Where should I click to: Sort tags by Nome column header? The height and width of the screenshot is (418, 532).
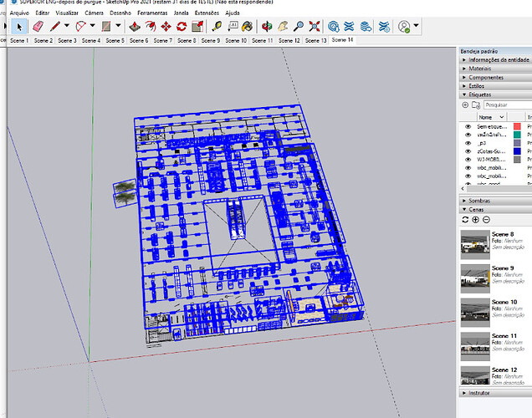(x=491, y=117)
